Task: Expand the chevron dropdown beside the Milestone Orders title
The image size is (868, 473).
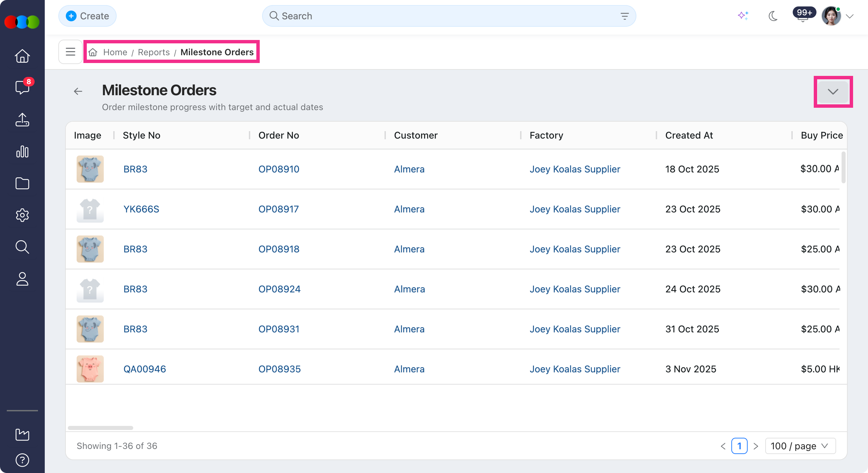Action: pos(833,92)
